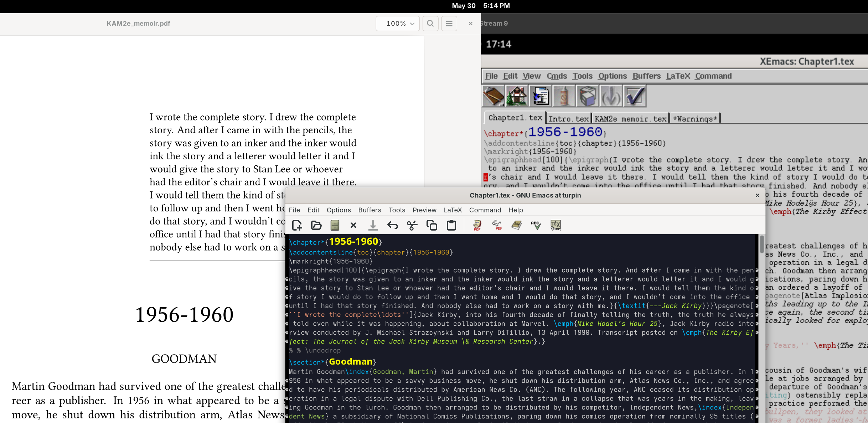Image resolution: width=868 pixels, height=423 pixels.
Task: Click the clipboard pencil icon in XEmacs toolbar
Action: tap(493, 96)
